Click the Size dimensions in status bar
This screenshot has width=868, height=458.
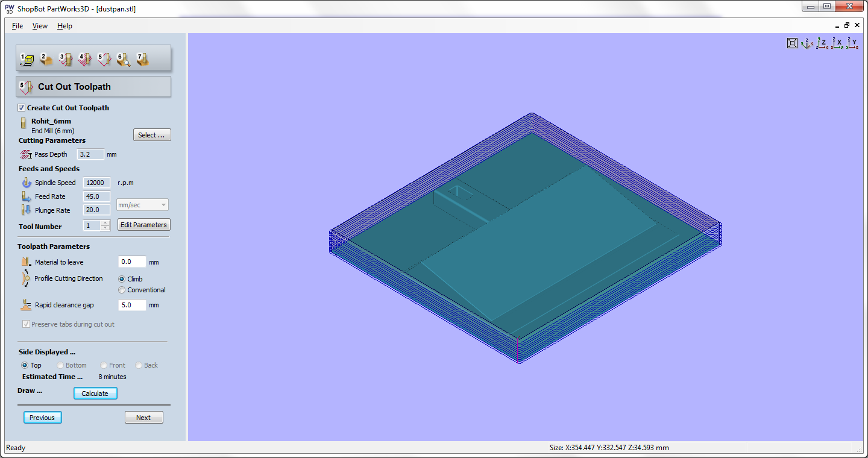point(609,448)
